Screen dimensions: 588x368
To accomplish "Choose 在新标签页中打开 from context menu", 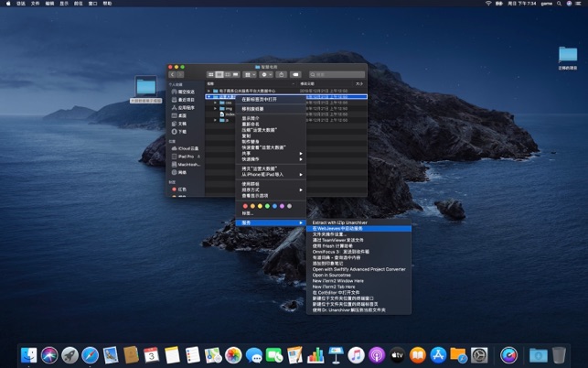I will tap(259, 99).
